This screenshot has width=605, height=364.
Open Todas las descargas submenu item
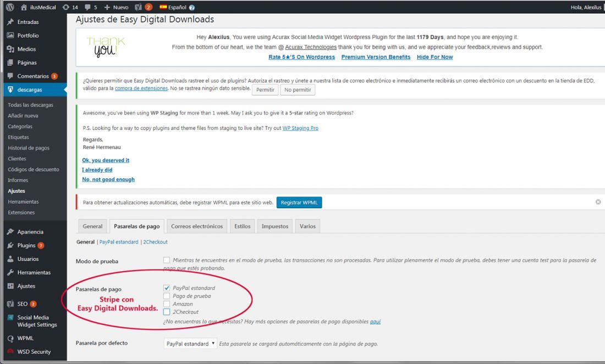tap(30, 105)
